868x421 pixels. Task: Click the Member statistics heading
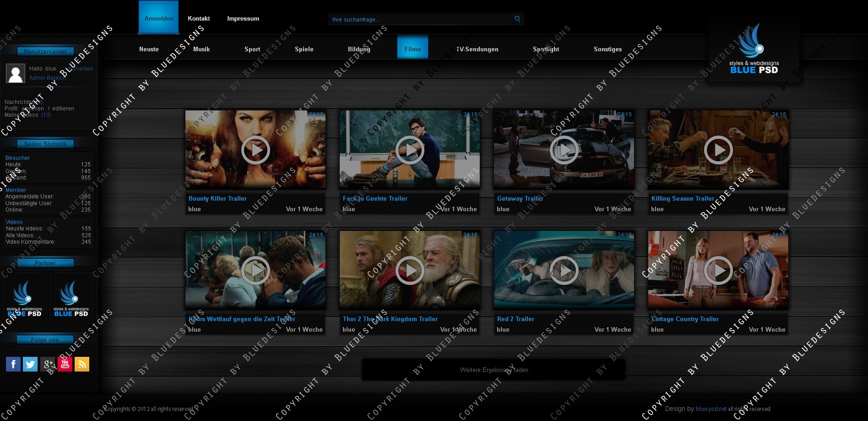[x=16, y=190]
